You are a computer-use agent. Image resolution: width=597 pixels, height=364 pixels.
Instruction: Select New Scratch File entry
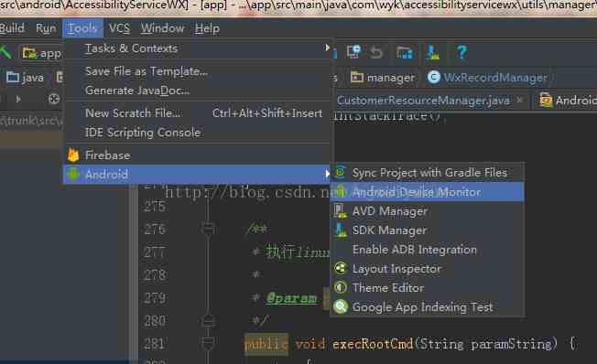(198, 113)
